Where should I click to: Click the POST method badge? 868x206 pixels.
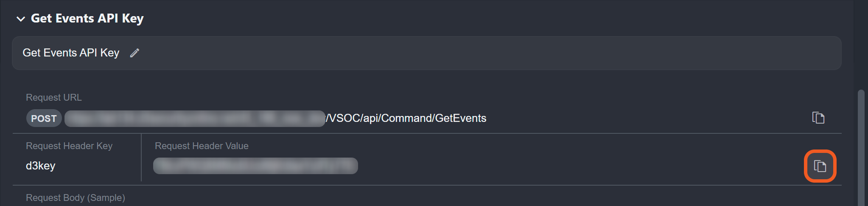pyautogui.click(x=44, y=119)
